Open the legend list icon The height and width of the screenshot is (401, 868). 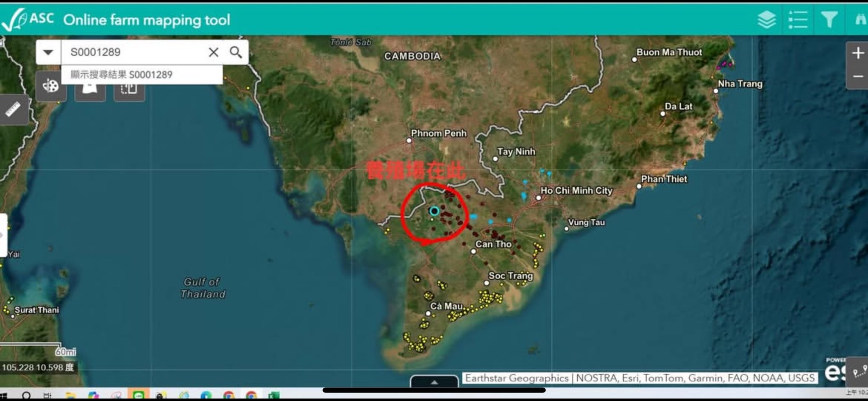tap(798, 19)
